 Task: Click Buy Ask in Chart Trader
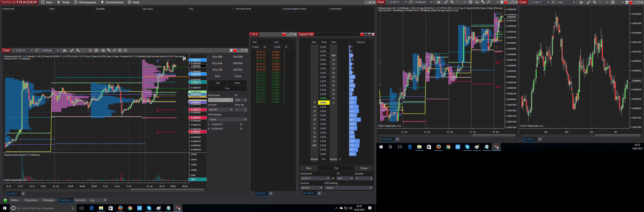click(217, 63)
